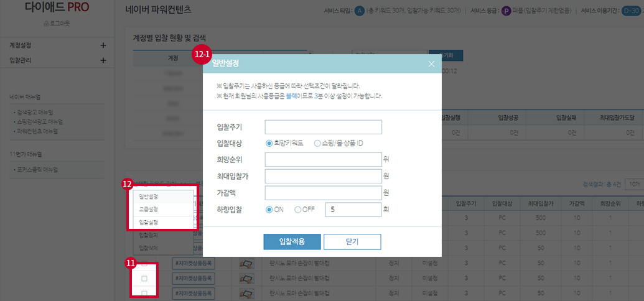The image size is (644, 301).
Task: Select 일반설정 in the dropdown menu
Action: click(x=162, y=197)
